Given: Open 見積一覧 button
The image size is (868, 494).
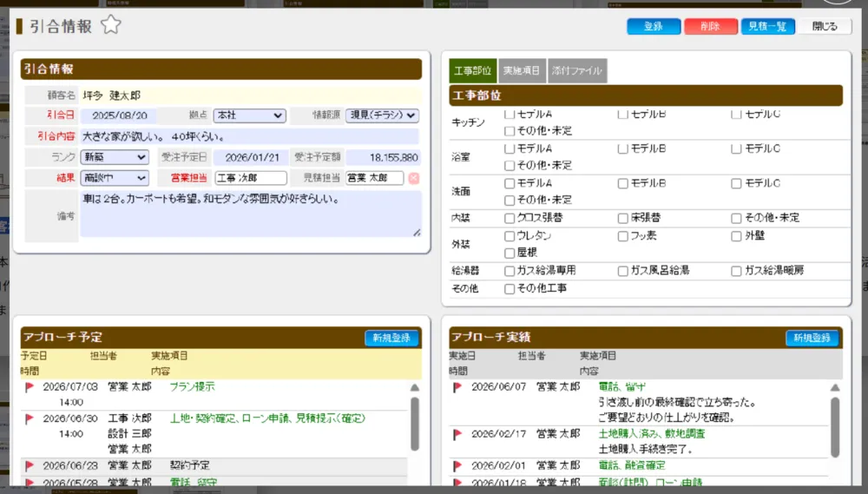Looking at the screenshot, I should pyautogui.click(x=768, y=26).
